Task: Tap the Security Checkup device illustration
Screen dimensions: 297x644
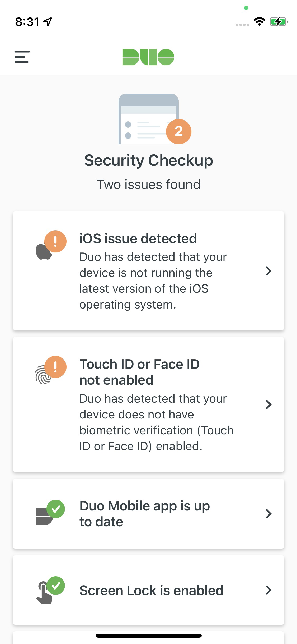Action: tap(148, 119)
